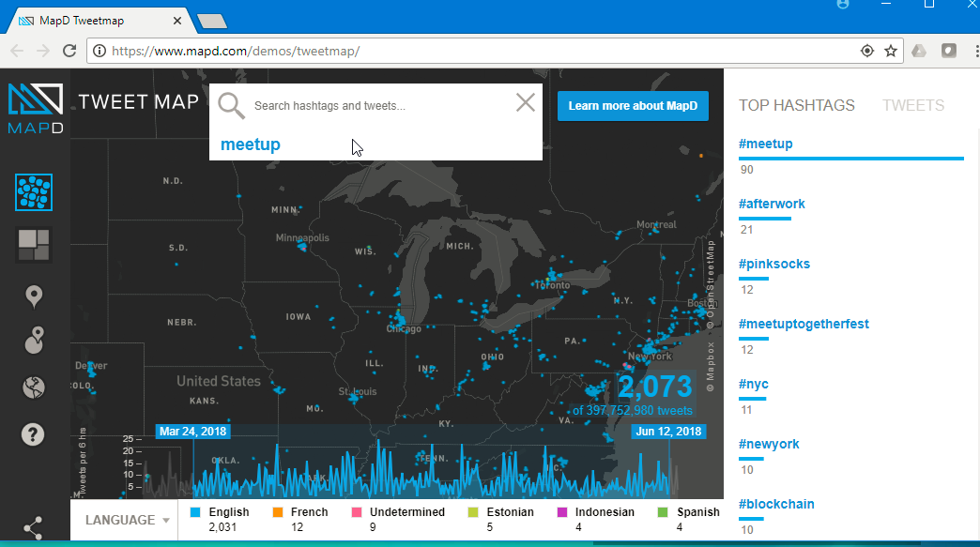
Task: Click the #meetup blue count bar
Action: coord(851,159)
